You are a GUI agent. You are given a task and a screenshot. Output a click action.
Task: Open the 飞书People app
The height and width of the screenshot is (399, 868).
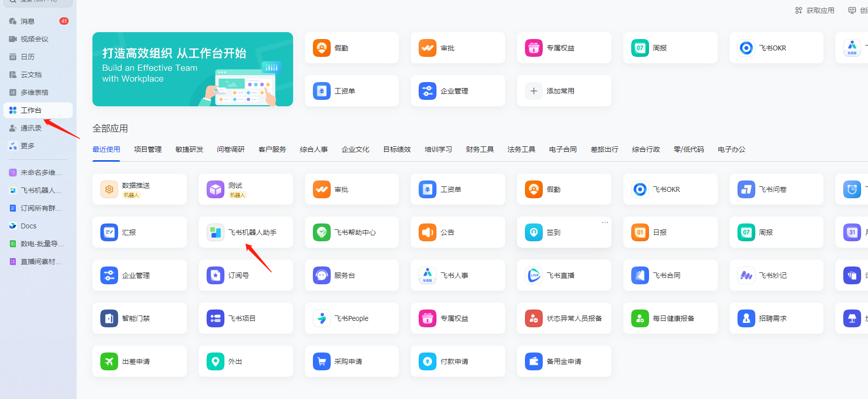pos(352,318)
